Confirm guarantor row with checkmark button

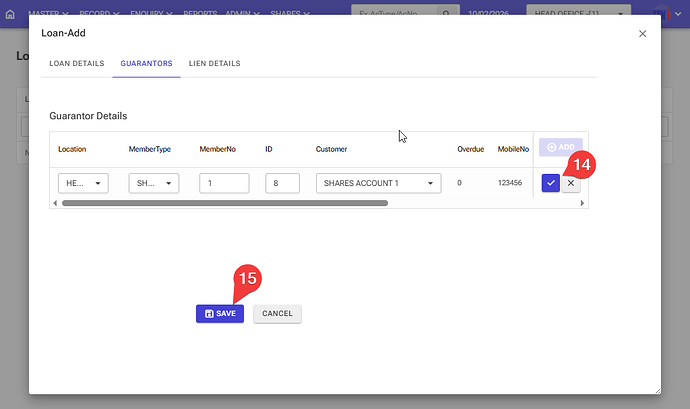(550, 183)
